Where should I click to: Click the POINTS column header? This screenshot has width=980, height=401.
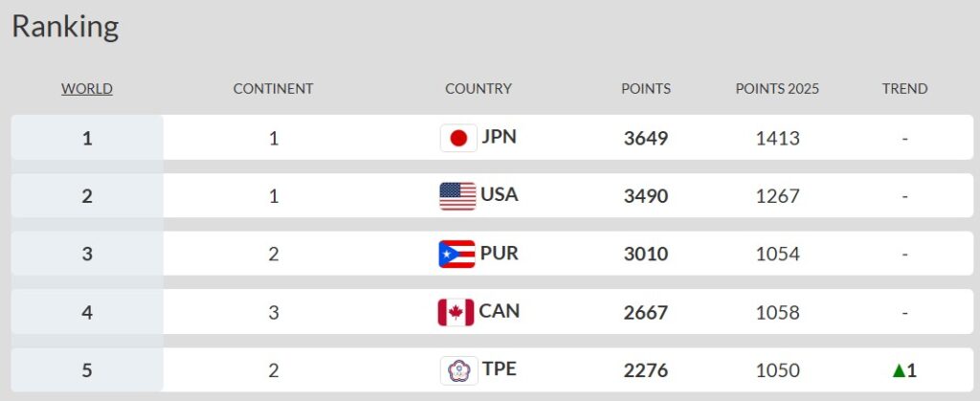point(646,89)
